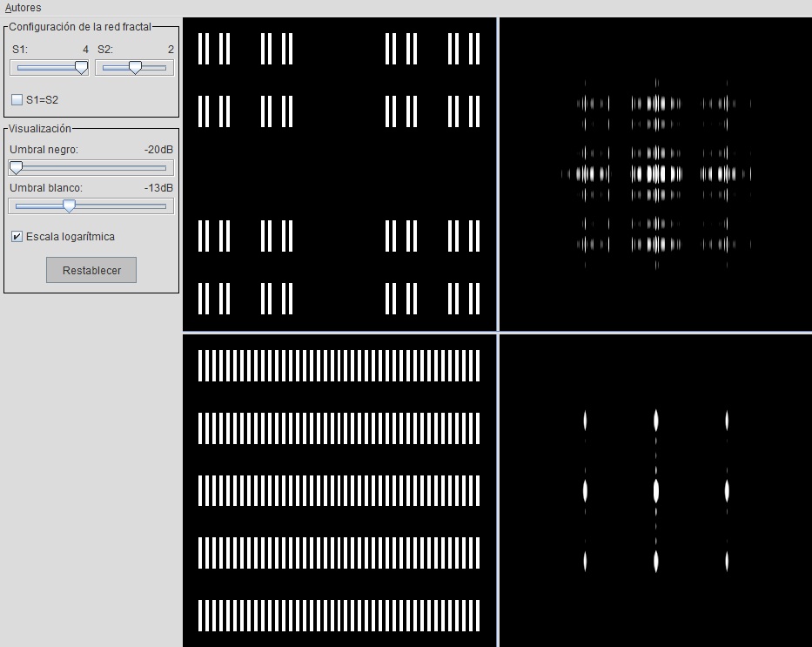Viewport: 812px width, 647px height.
Task: Click the S1 value label showing 4
Action: (x=85, y=50)
